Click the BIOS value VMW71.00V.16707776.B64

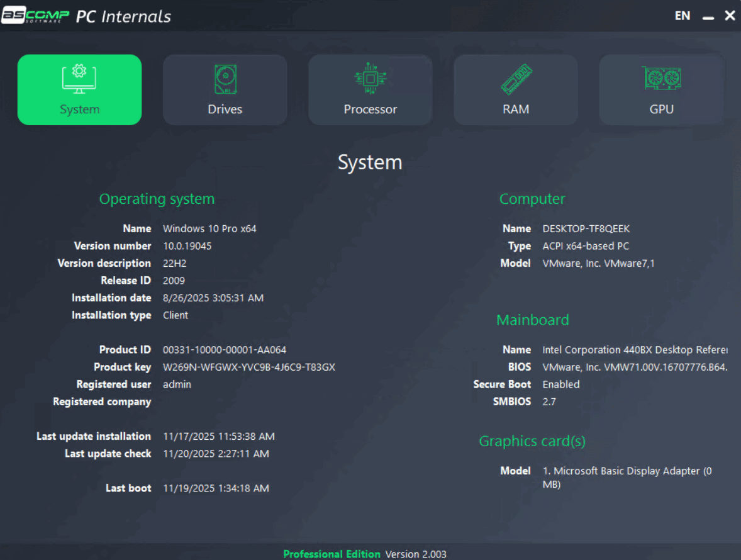635,367
